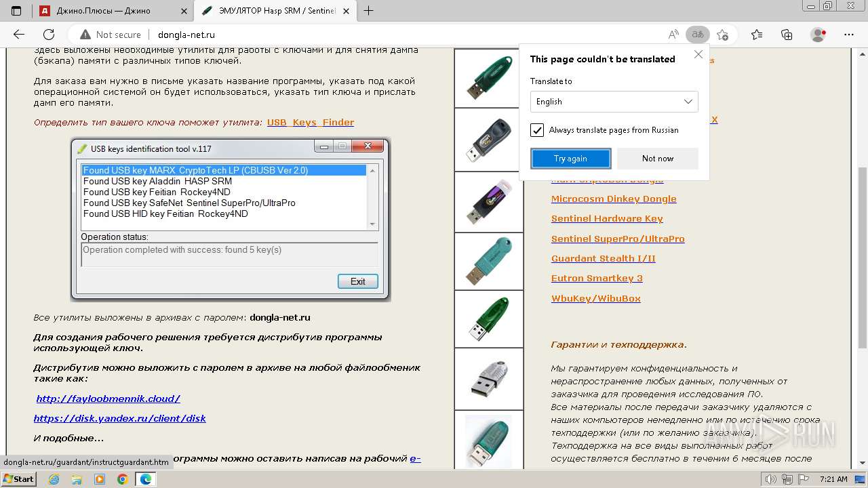Click the network icon in system tray
868x488 pixels.
(787, 479)
